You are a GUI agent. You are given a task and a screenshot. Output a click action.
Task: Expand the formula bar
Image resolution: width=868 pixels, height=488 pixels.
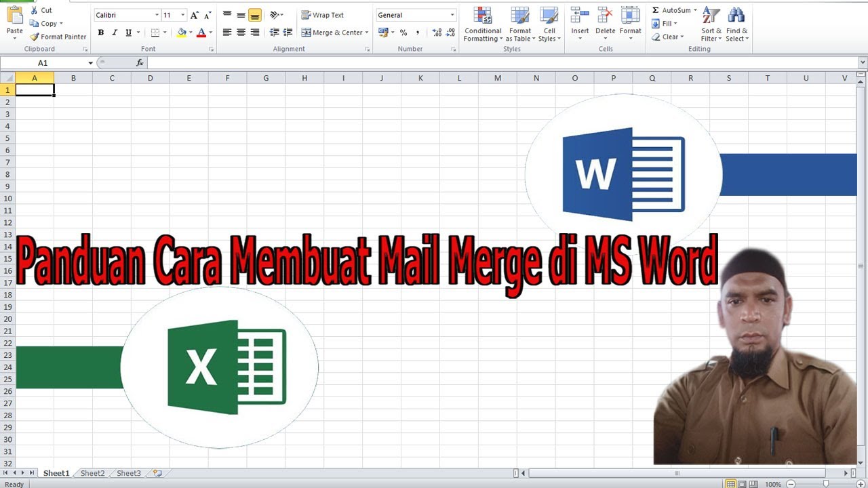(863, 63)
